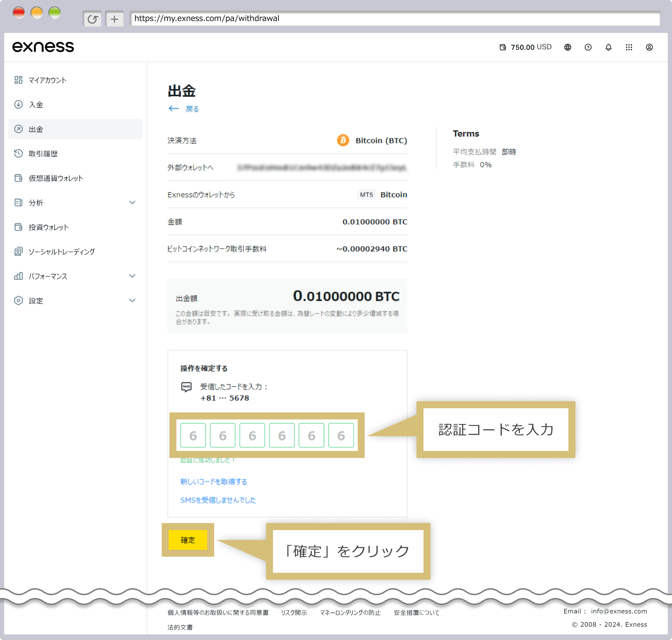The image size is (672, 640).
Task: Click the マイアカウント dashboard icon
Action: [19, 80]
